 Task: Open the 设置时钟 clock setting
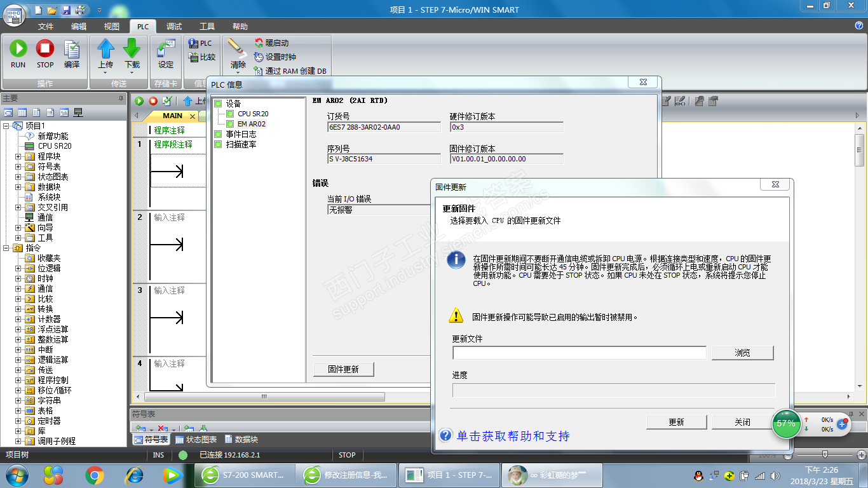click(x=275, y=57)
